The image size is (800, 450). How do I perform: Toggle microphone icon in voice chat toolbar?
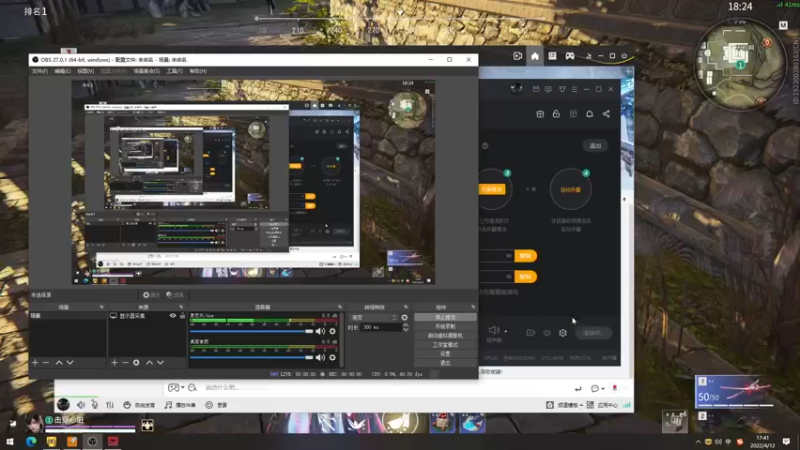(94, 405)
